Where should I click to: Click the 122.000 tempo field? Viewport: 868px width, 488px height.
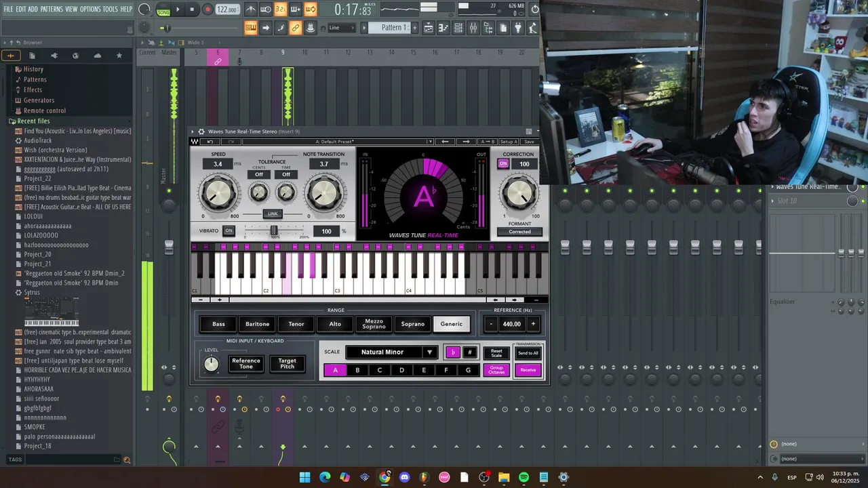(228, 9)
